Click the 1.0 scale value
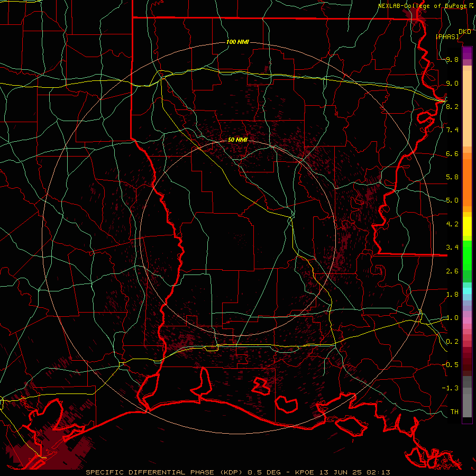 452,318
